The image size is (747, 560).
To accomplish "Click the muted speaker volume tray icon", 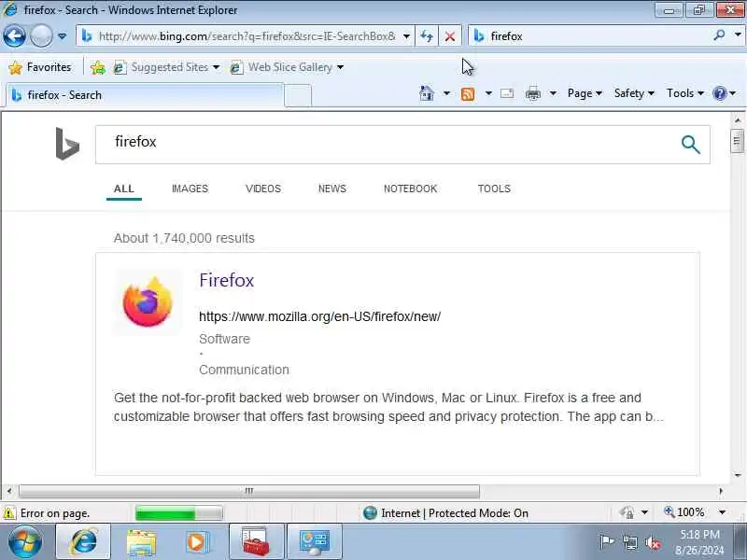I will [x=653, y=542].
